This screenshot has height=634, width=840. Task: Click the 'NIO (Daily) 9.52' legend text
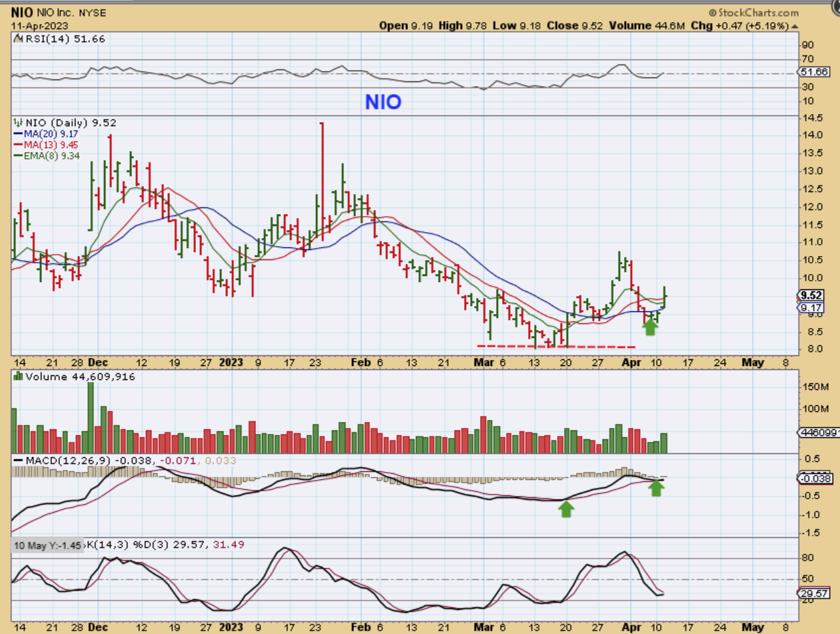coord(71,123)
